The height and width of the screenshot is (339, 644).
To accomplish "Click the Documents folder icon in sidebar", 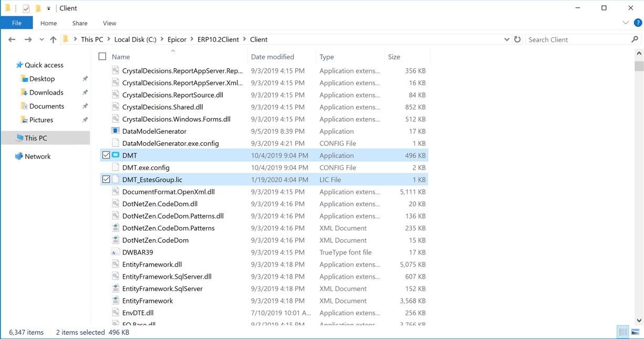I will [24, 106].
